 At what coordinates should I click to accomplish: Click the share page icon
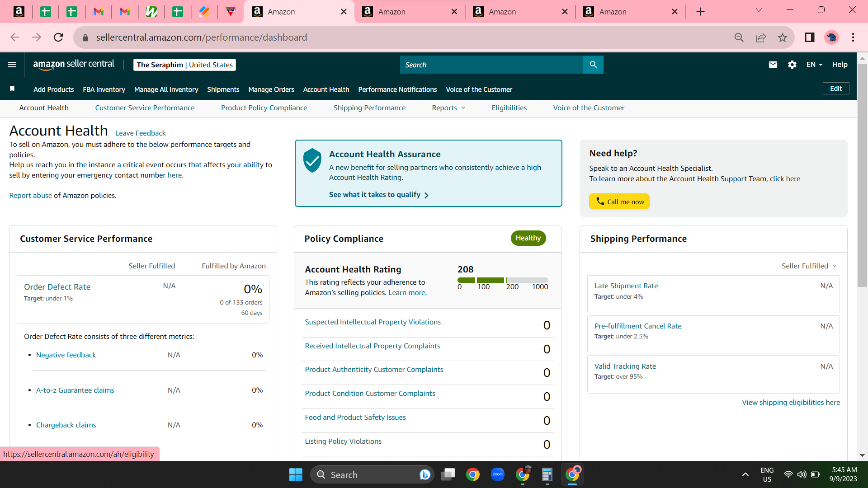click(761, 38)
